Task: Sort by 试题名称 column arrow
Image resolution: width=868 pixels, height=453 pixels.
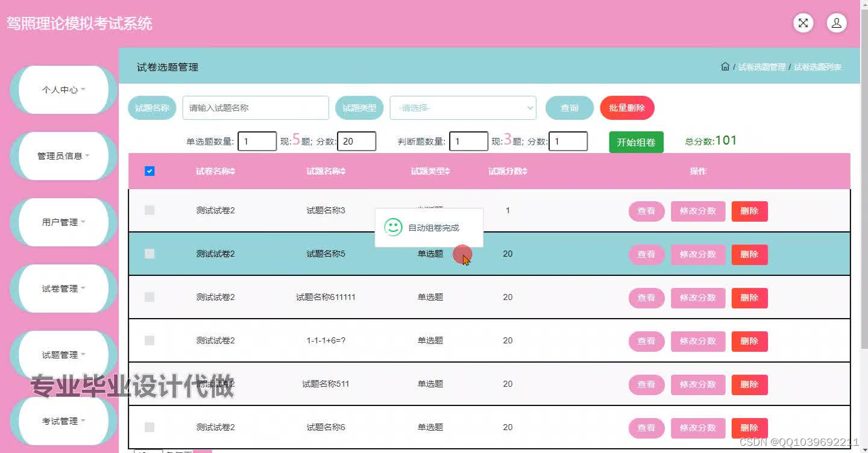Action: tap(343, 171)
